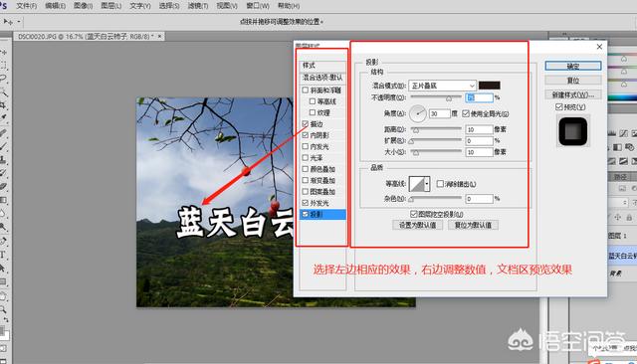Enable the 光泽 satin checkbox

click(x=306, y=157)
